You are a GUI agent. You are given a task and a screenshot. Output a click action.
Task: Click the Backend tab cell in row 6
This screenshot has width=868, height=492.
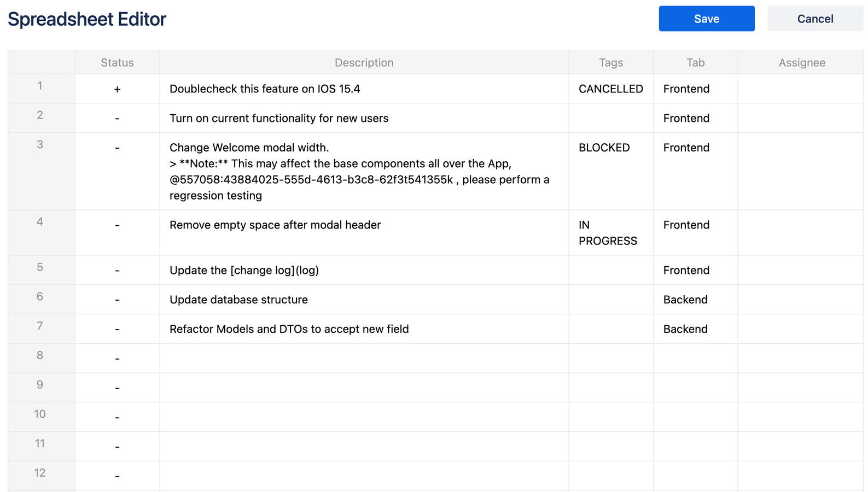coord(696,300)
